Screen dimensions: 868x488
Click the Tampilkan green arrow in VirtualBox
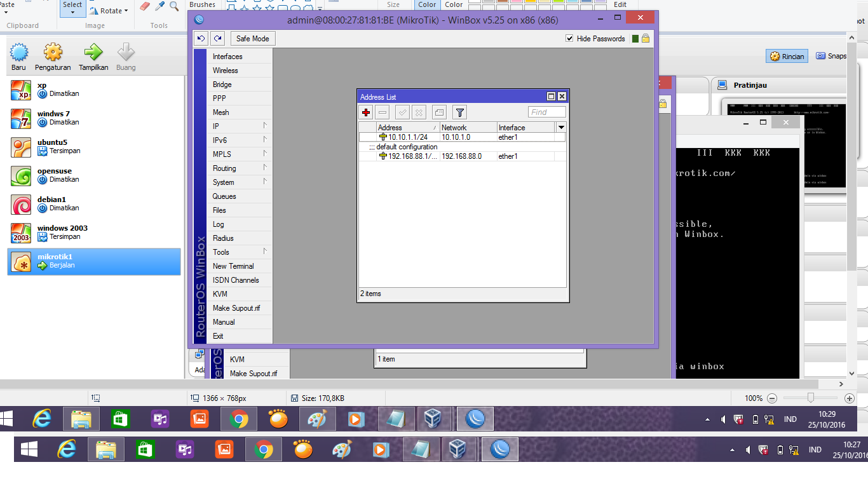click(93, 52)
